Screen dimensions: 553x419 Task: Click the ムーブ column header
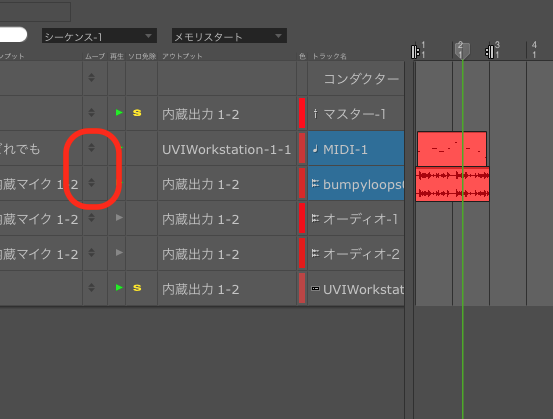(x=95, y=56)
